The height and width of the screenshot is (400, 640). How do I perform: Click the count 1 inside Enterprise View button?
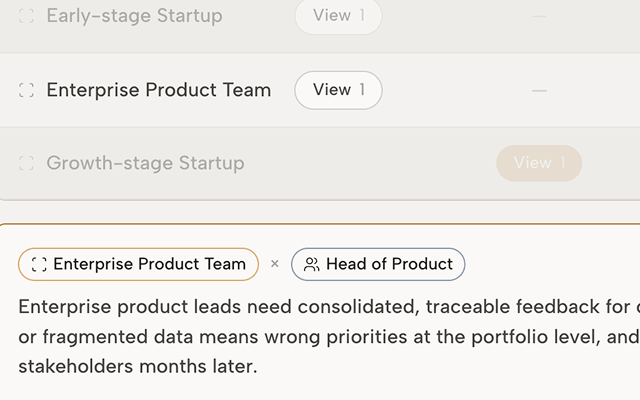[x=362, y=90]
